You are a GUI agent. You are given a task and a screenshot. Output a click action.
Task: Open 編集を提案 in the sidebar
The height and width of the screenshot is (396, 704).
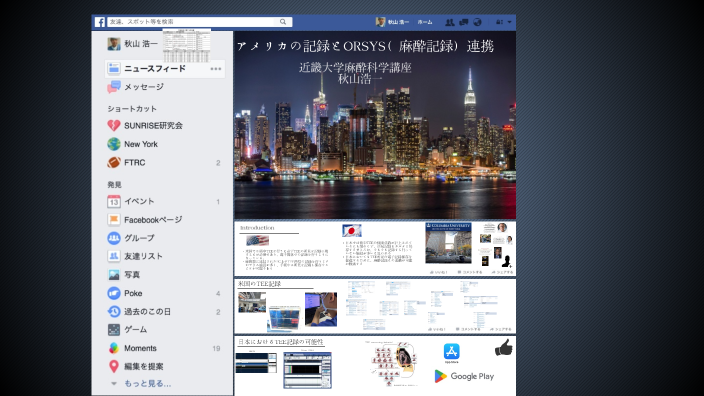coord(144,366)
